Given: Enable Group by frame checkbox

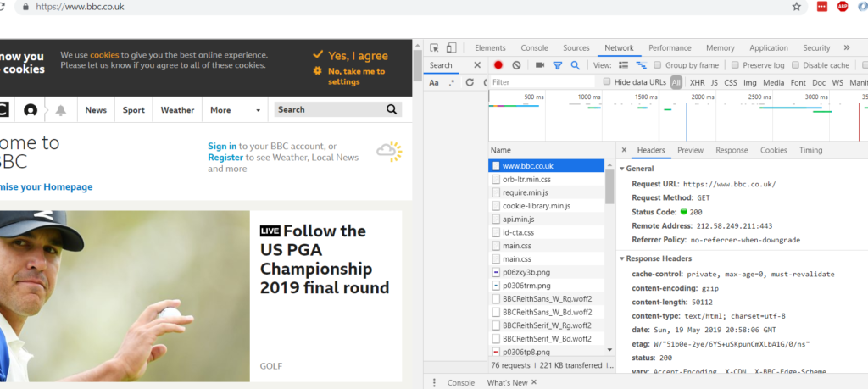Looking at the screenshot, I should tap(658, 65).
